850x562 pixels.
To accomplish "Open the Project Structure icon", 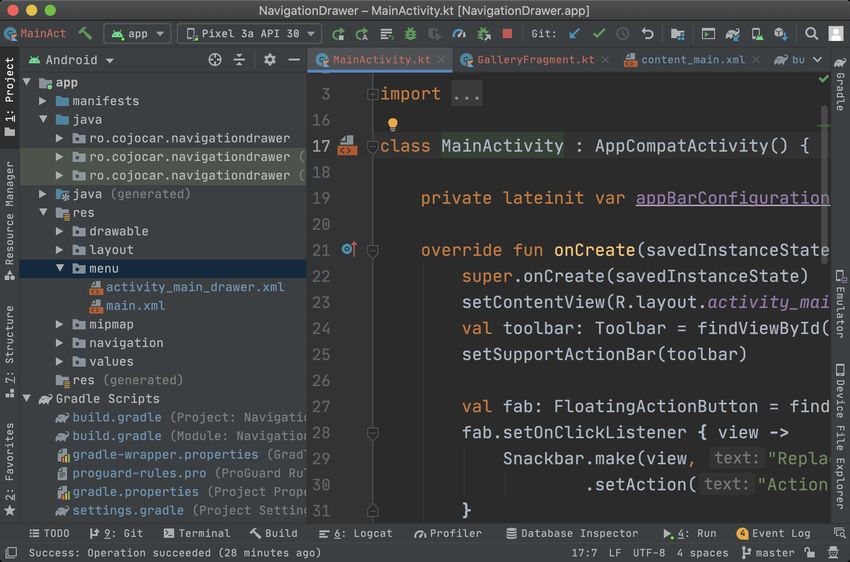I will click(677, 34).
